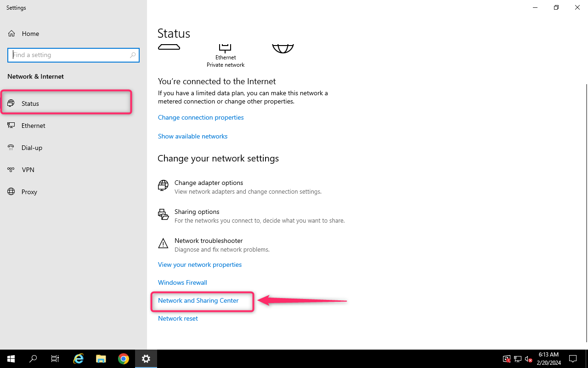Viewport: 588px width, 368px height.
Task: Open Change connection properties link
Action: click(x=201, y=117)
